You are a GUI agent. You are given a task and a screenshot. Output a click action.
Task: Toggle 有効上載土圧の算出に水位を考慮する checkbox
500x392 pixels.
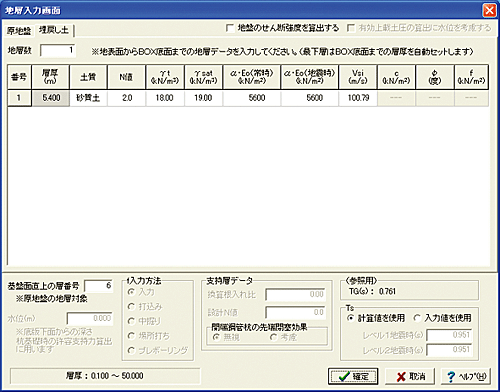click(x=351, y=28)
